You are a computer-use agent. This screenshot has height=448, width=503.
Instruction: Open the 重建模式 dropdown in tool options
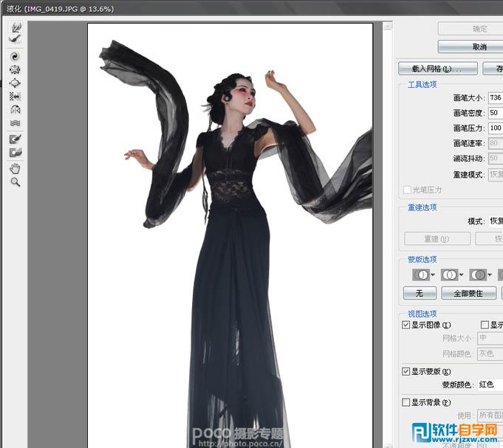click(x=496, y=175)
